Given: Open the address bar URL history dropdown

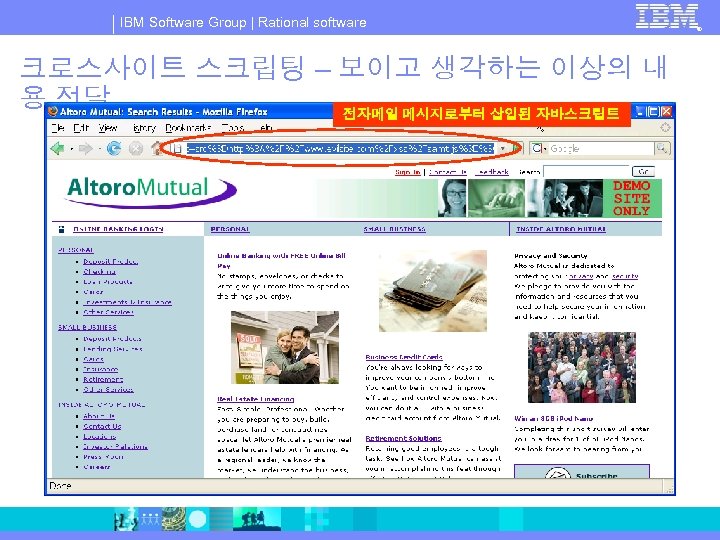Looking at the screenshot, I should tap(503, 148).
